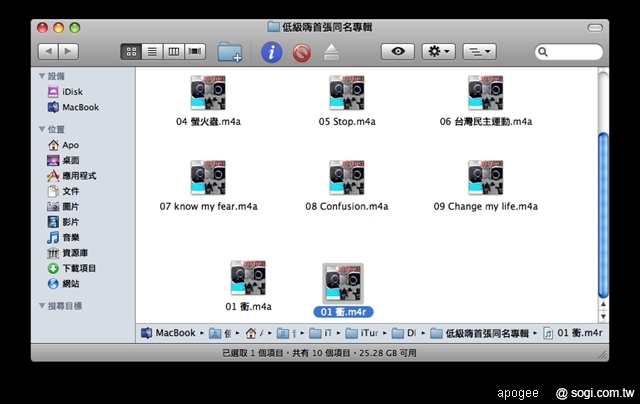The image size is (640, 404).
Task: Open 影片 (Movies) in the sidebar
Action: coord(63,222)
